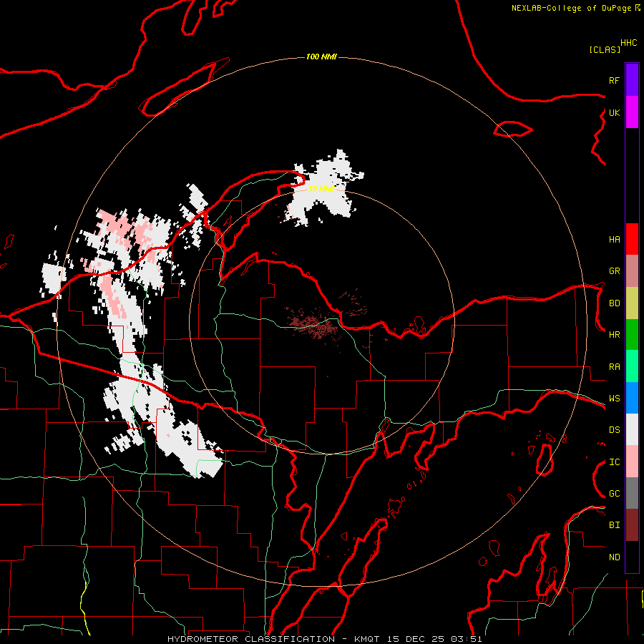Image resolution: width=644 pixels, height=644 pixels.
Task: Click the 'BD' legend label
Action: point(614,303)
